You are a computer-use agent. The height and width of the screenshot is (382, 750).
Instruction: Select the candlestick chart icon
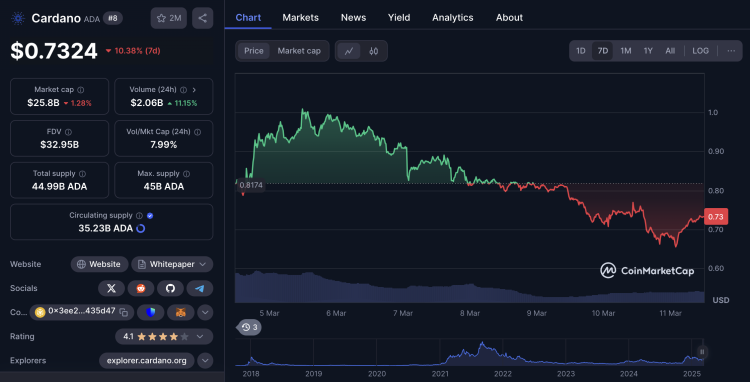click(x=374, y=51)
